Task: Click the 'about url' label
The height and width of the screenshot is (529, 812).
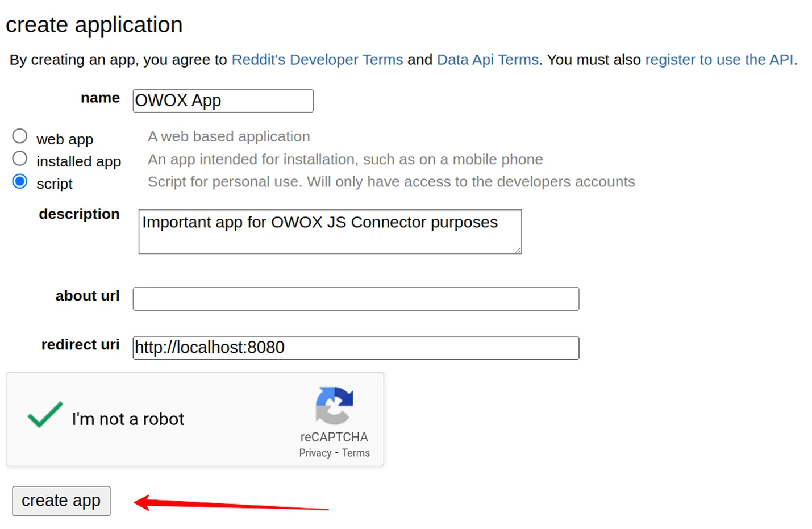Action: click(88, 296)
